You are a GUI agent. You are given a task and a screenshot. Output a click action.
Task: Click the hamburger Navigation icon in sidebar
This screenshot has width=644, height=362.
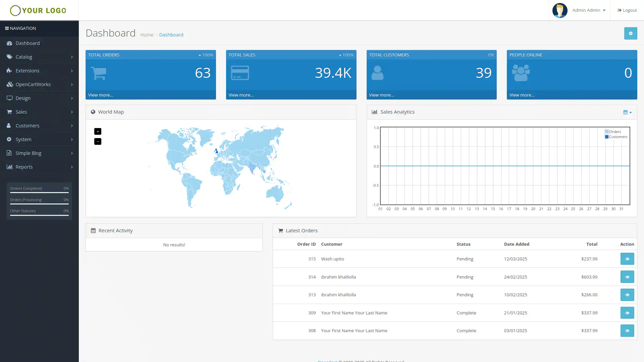(7, 28)
